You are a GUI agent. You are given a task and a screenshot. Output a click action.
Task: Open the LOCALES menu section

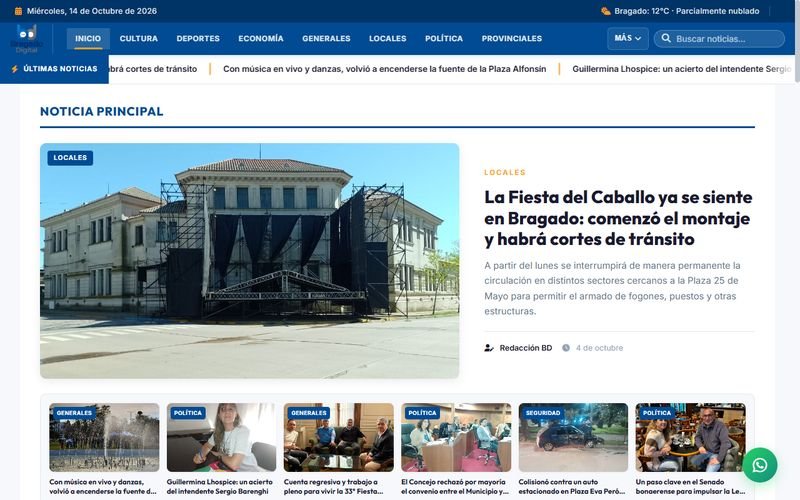coord(388,38)
